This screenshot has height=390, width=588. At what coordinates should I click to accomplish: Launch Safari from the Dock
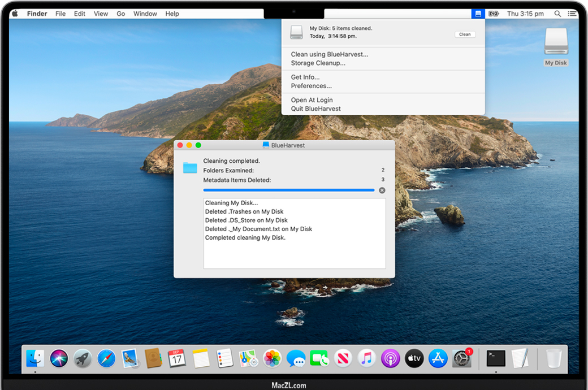[x=106, y=358]
